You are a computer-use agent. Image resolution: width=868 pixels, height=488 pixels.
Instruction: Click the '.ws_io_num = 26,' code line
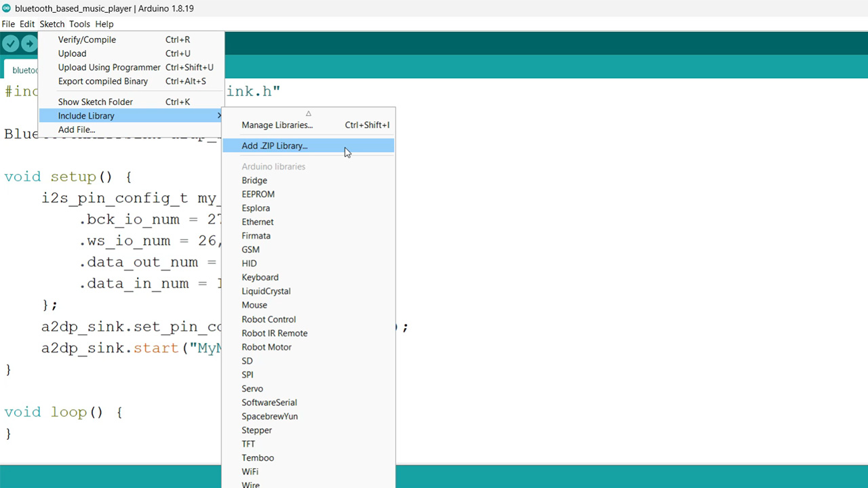151,241
